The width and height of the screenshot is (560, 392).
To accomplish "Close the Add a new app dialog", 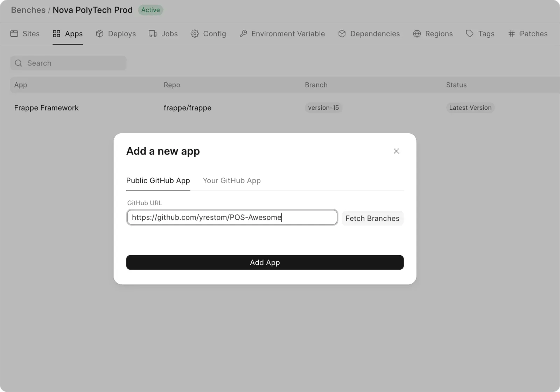I will pyautogui.click(x=396, y=151).
